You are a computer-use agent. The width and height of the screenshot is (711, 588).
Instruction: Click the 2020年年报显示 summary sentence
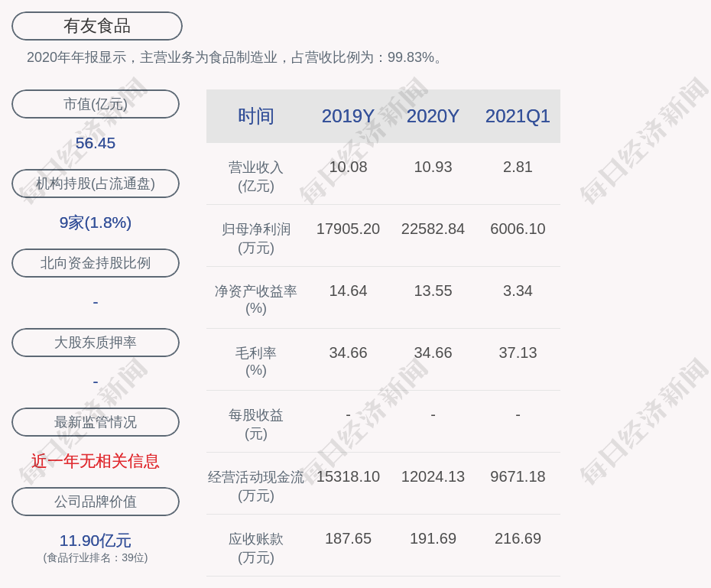pos(235,57)
